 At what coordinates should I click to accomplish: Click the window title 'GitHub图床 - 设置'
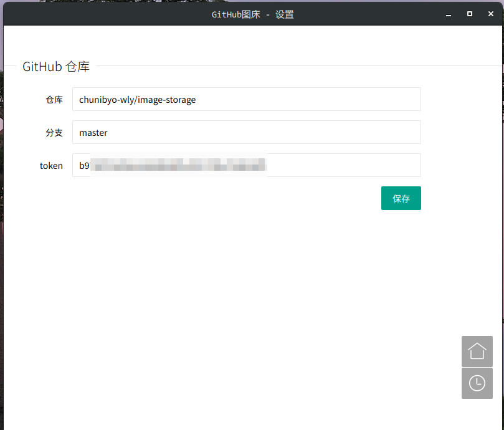tap(253, 14)
